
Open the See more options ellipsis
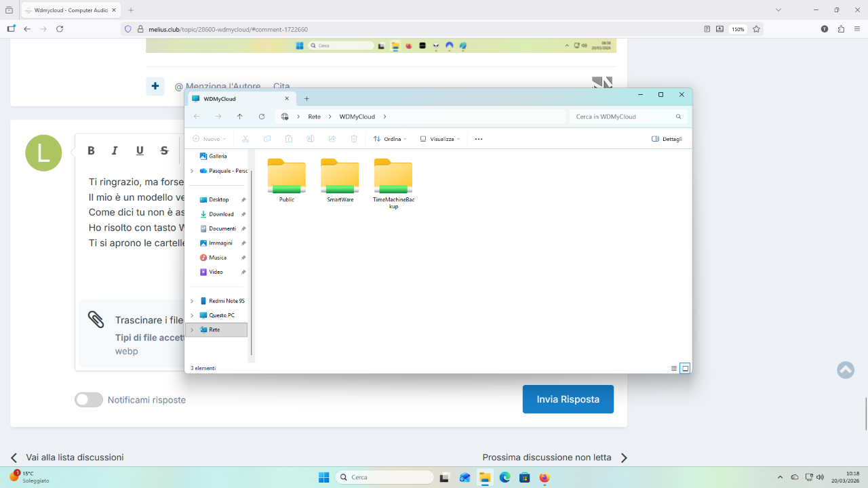(x=479, y=139)
